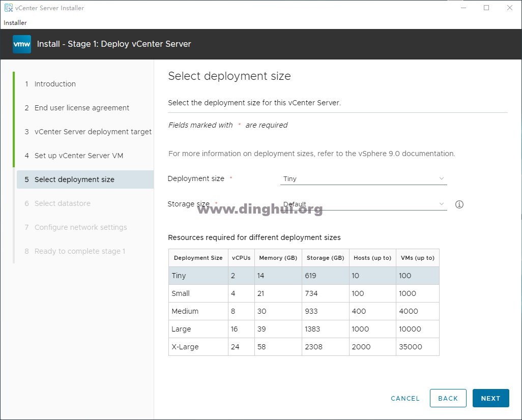522x420 pixels.
Task: Click the vCPUs column header
Action: [241, 258]
